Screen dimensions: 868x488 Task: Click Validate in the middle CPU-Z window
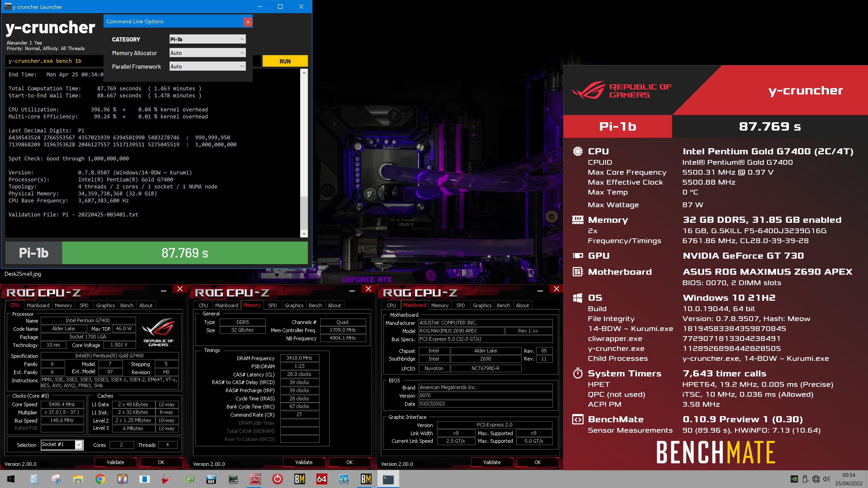pos(304,462)
